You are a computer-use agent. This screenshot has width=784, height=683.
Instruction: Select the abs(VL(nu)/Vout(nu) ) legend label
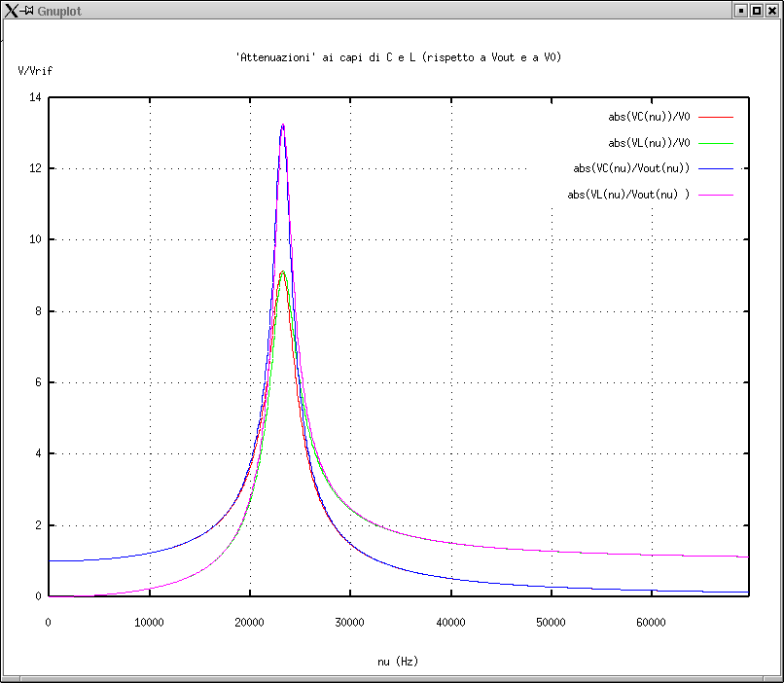point(628,195)
